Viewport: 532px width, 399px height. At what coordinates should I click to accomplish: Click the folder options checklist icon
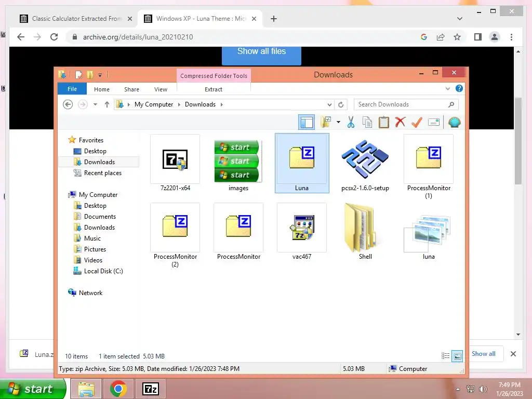click(x=325, y=122)
